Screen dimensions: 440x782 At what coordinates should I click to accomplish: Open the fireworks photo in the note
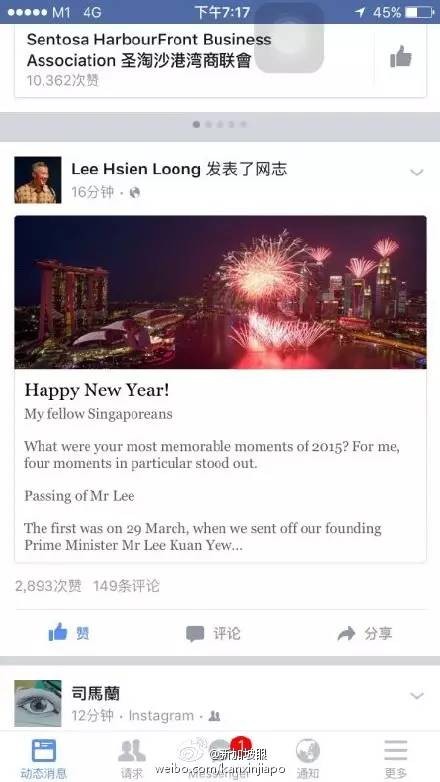[x=220, y=292]
